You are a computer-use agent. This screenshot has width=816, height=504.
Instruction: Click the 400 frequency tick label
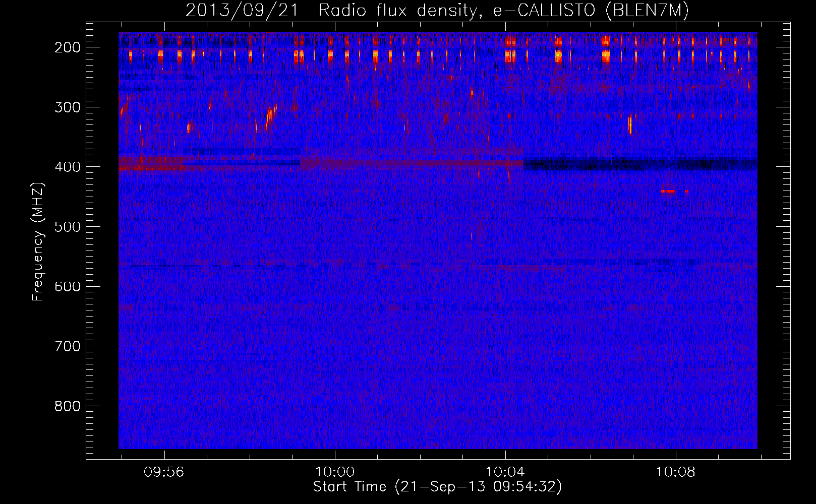point(68,167)
